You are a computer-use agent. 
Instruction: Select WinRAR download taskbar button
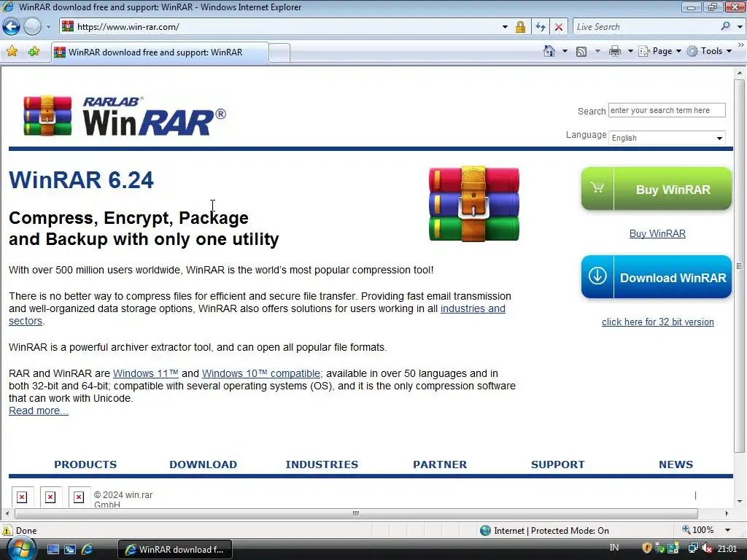coord(175,550)
